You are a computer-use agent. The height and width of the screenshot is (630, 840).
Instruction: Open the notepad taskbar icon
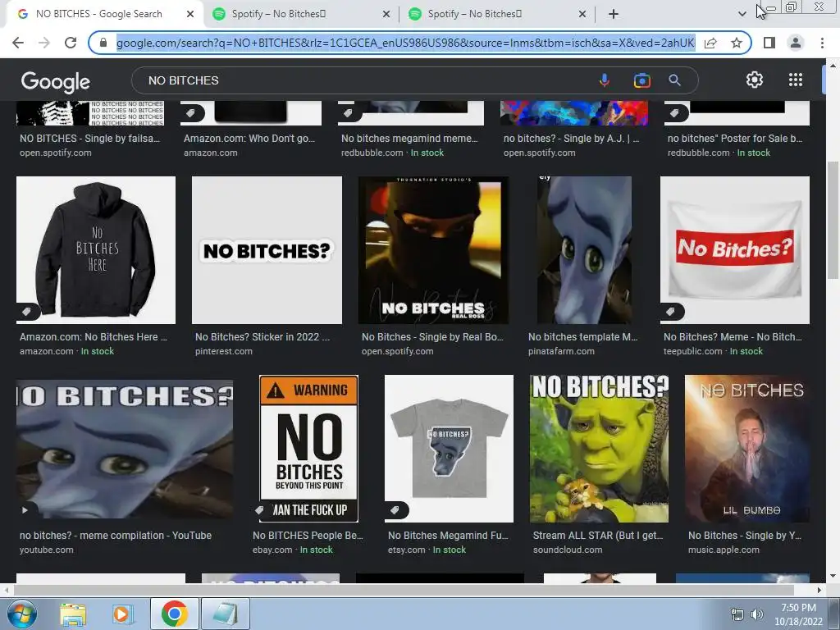pos(226,614)
